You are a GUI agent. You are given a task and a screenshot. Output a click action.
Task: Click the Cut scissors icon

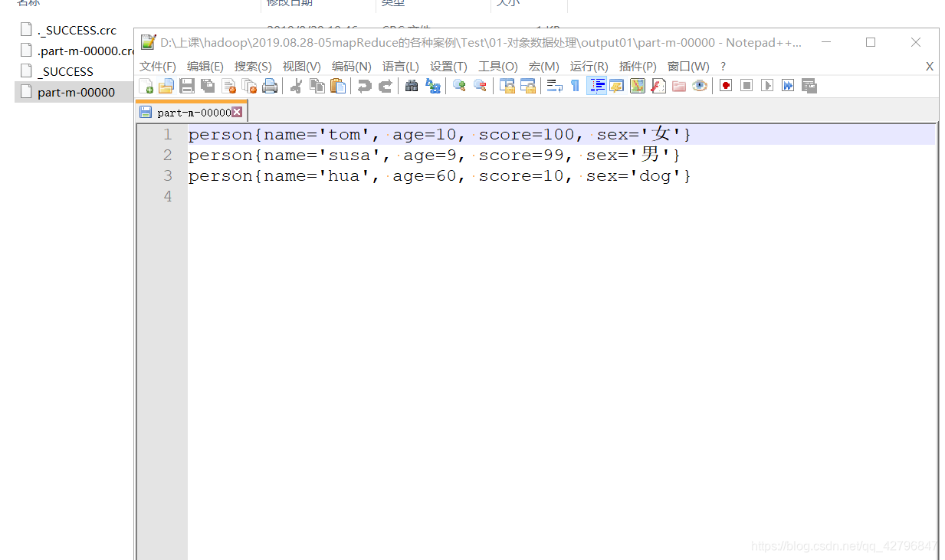click(x=296, y=86)
